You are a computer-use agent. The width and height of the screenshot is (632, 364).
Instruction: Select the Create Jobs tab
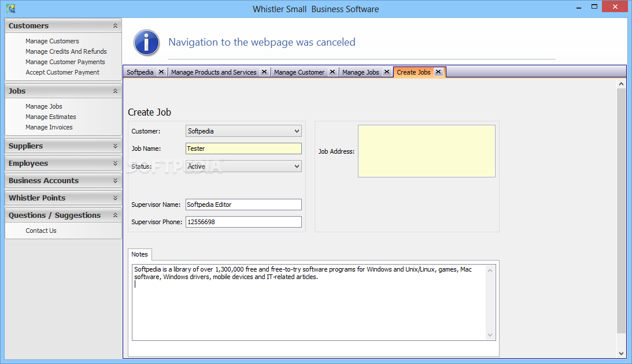click(x=413, y=72)
